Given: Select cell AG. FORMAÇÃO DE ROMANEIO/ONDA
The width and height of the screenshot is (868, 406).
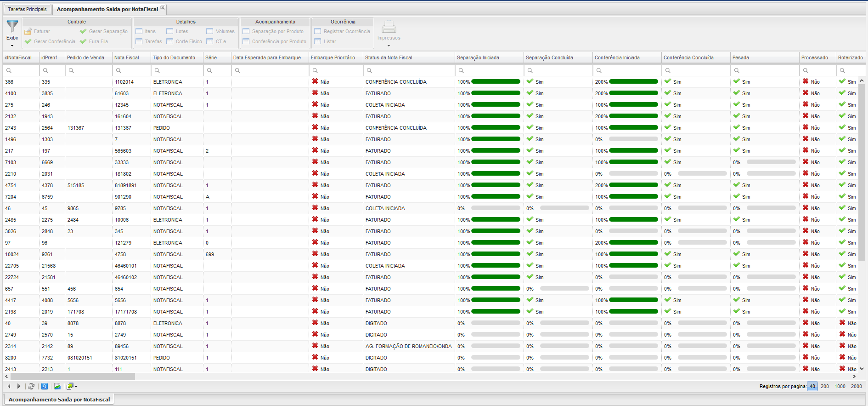Looking at the screenshot, I should pos(408,346).
